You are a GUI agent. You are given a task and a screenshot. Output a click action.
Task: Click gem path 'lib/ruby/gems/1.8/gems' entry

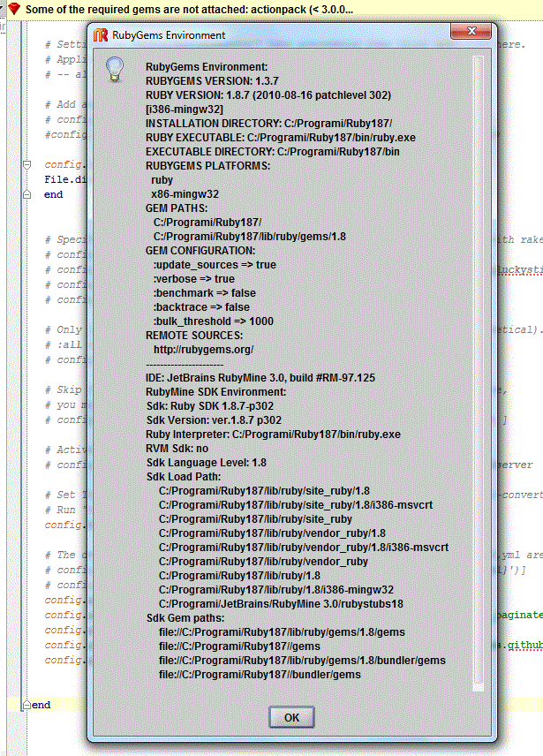pyautogui.click(x=282, y=632)
